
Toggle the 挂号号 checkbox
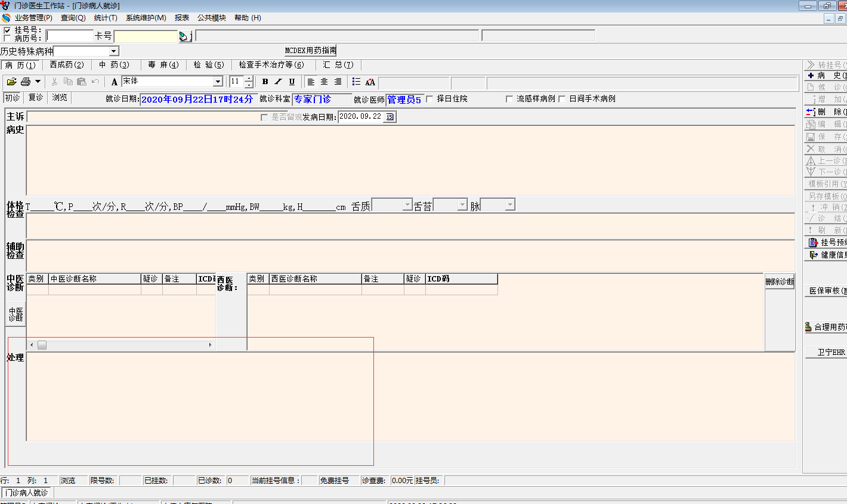[7, 30]
